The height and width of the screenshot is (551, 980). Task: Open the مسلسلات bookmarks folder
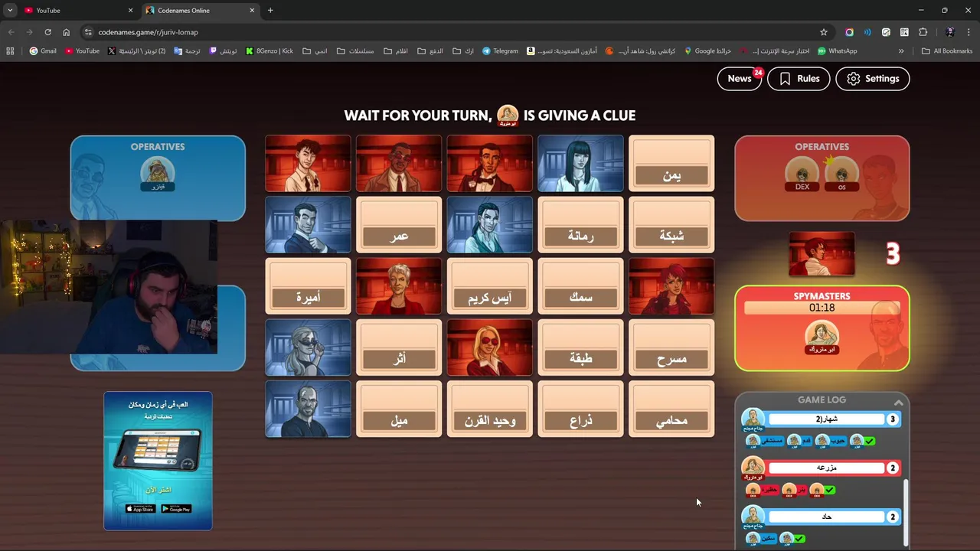355,51
